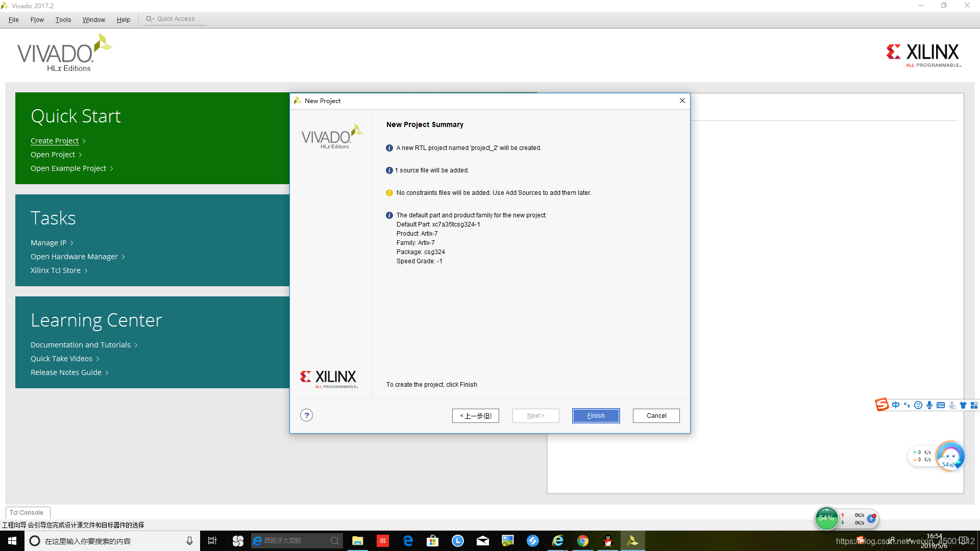Open Quick Take Videos link
This screenshot has width=980, height=551.
point(61,359)
